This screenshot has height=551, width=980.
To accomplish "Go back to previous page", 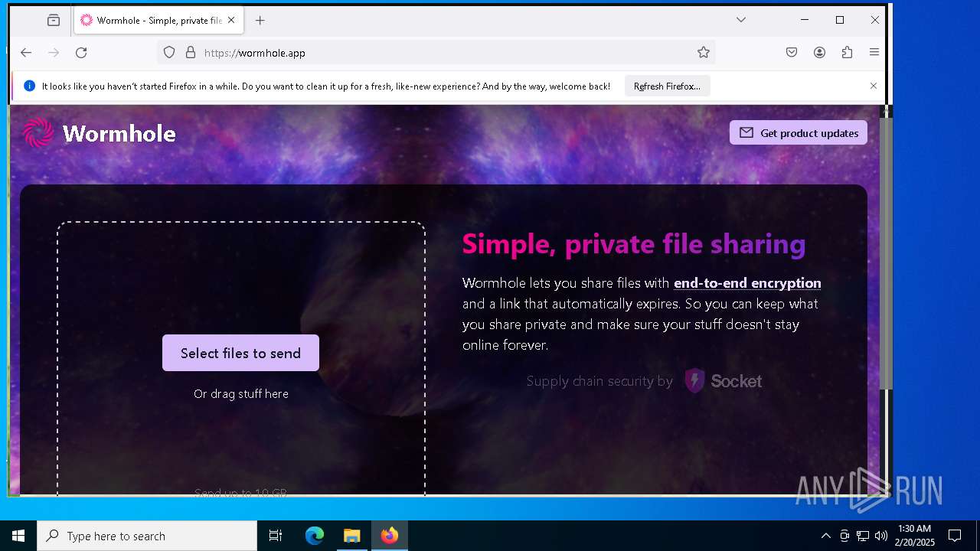I will tap(26, 53).
